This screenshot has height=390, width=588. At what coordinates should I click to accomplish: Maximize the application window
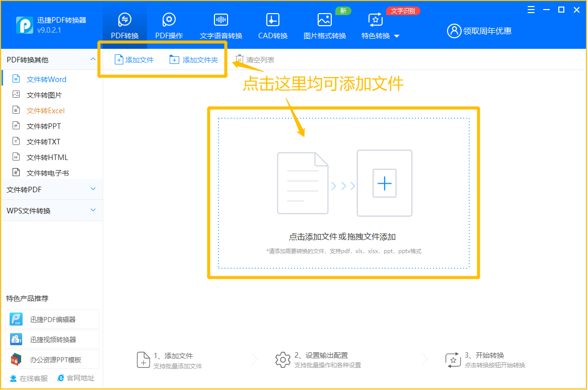(x=561, y=10)
